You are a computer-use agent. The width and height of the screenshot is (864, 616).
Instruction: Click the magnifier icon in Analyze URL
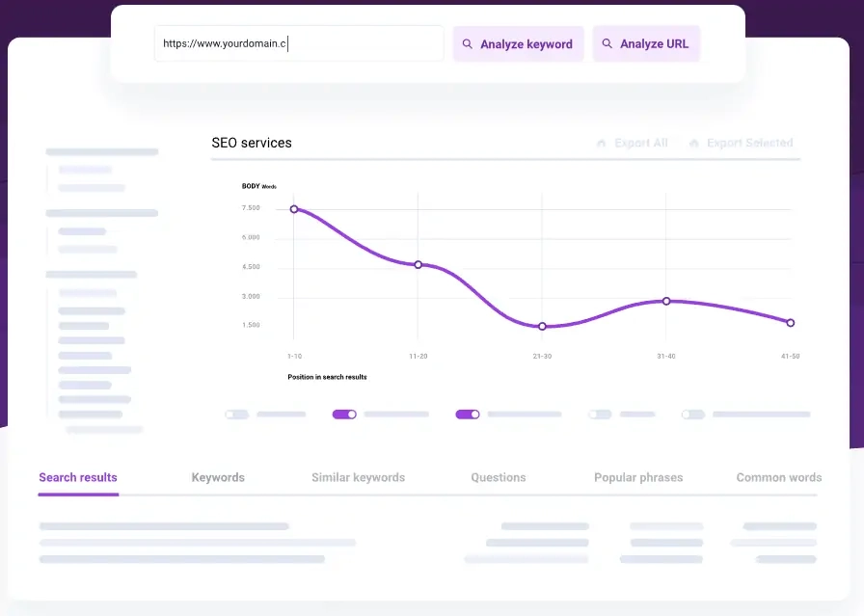click(x=607, y=44)
